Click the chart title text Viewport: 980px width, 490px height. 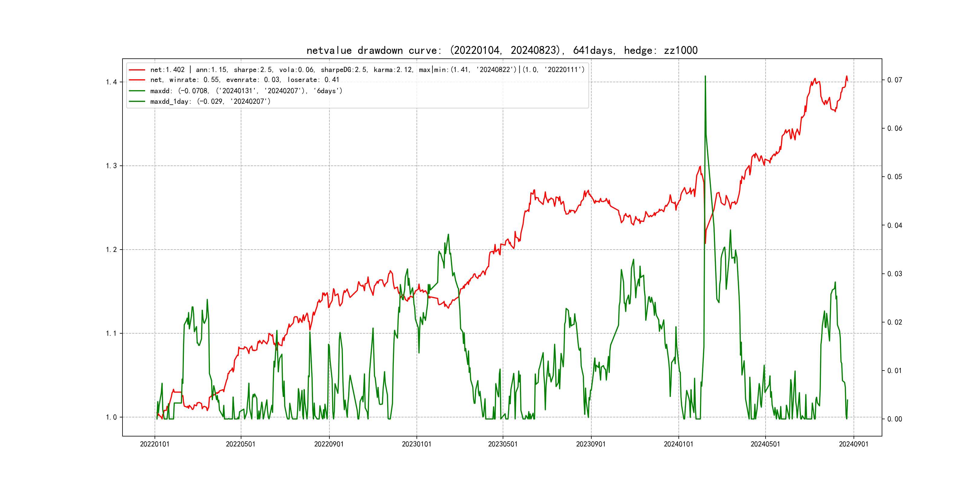pos(502,50)
